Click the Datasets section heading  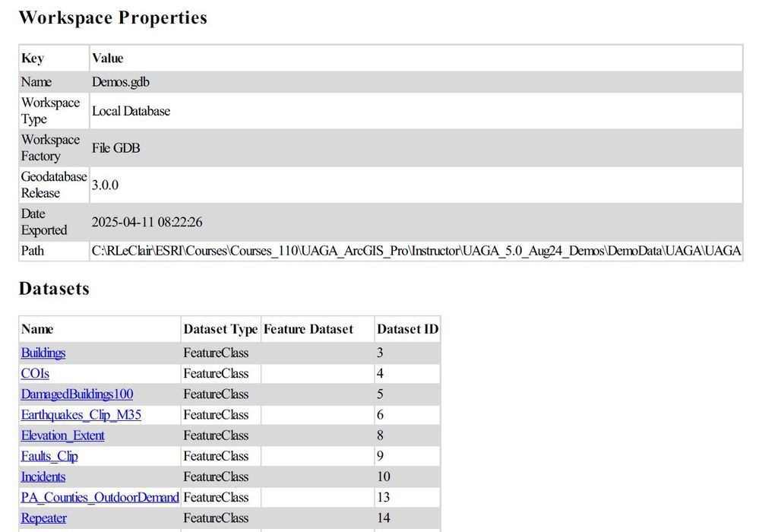point(54,289)
